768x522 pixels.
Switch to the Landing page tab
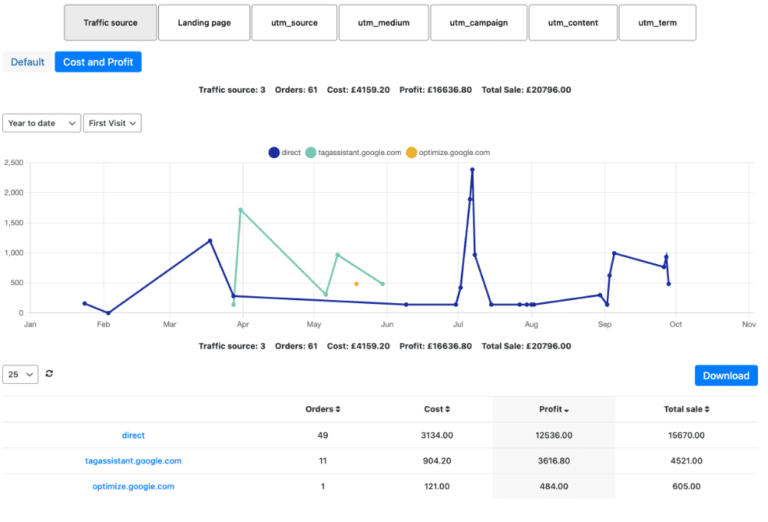coord(204,23)
